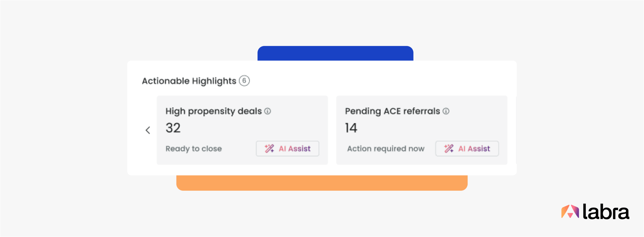Click the Actionable Highlights heading

pyautogui.click(x=189, y=81)
